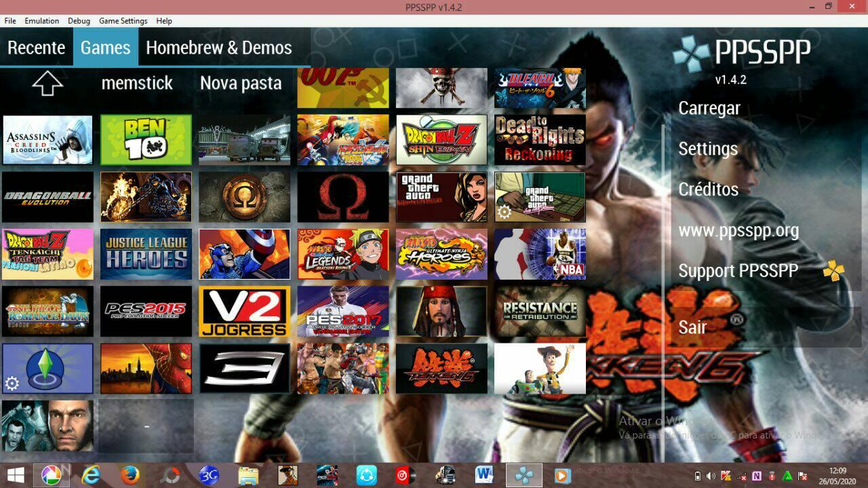Open Firefox from the taskbar
This screenshot has height=488, width=868.
130,475
